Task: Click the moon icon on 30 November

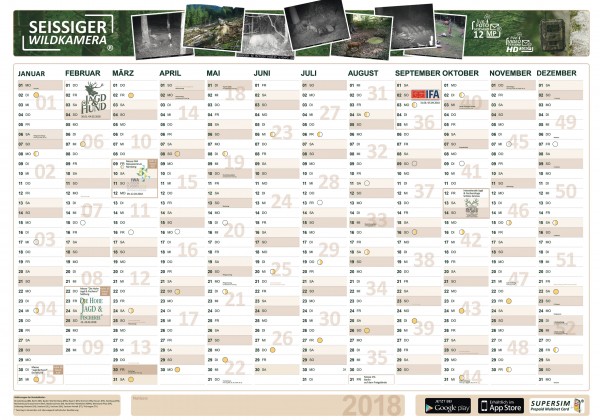Action: 509,370
